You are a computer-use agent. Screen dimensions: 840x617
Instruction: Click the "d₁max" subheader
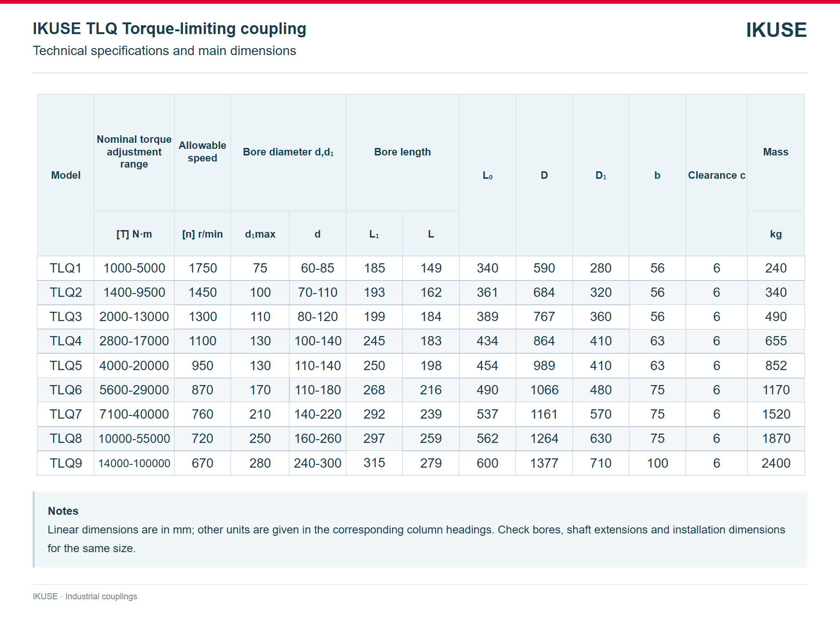(x=260, y=234)
